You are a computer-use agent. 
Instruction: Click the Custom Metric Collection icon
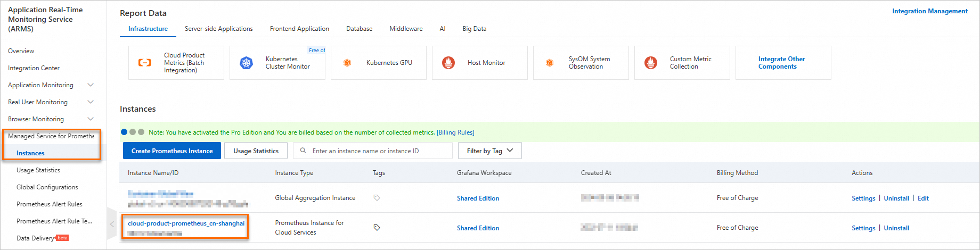[x=651, y=63]
